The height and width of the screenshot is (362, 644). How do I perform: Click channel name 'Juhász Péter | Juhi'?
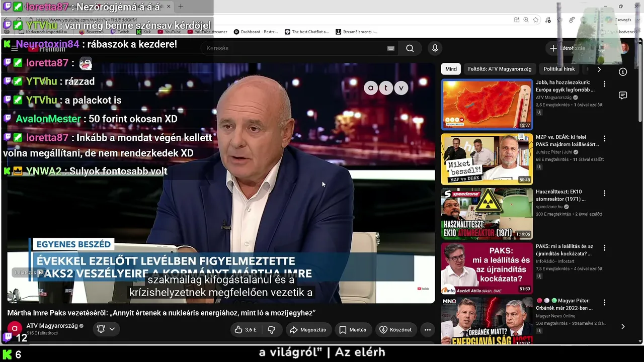click(554, 152)
